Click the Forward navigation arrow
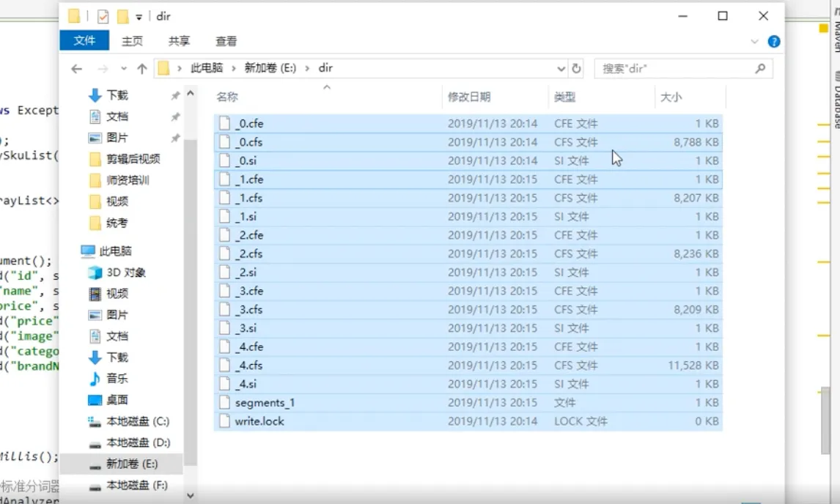 coord(103,69)
